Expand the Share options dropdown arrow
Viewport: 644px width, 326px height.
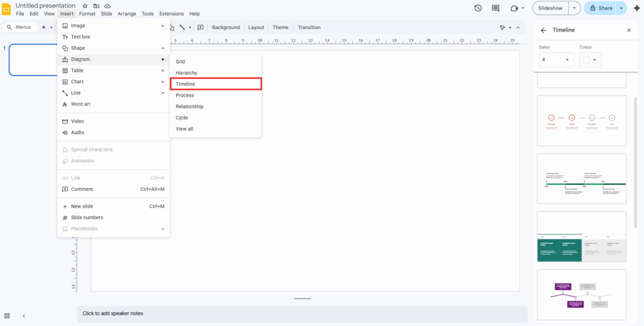621,8
